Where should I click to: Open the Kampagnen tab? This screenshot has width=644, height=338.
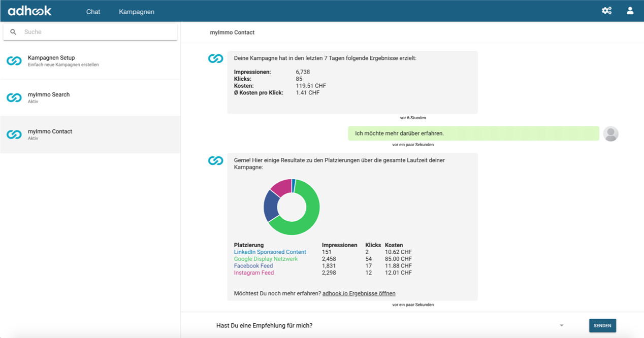tap(137, 12)
